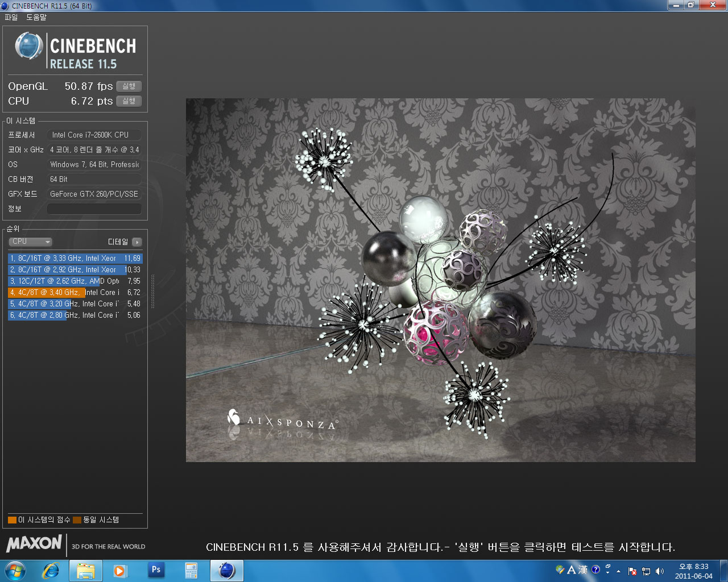The height and width of the screenshot is (582, 728).
Task: Open the clock showing 오후 8:33
Action: click(694, 571)
